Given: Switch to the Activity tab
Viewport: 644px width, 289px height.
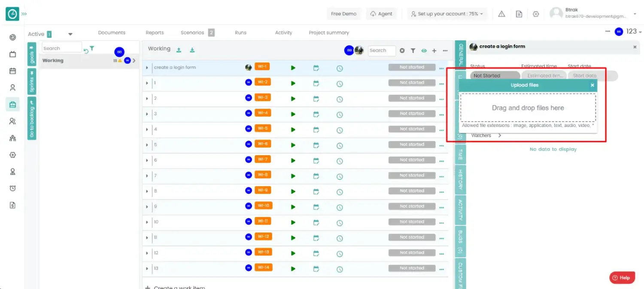Looking at the screenshot, I should [x=283, y=33].
